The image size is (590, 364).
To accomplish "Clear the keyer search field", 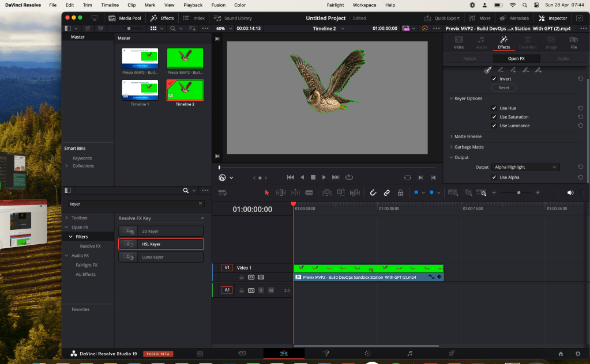I will 200,203.
